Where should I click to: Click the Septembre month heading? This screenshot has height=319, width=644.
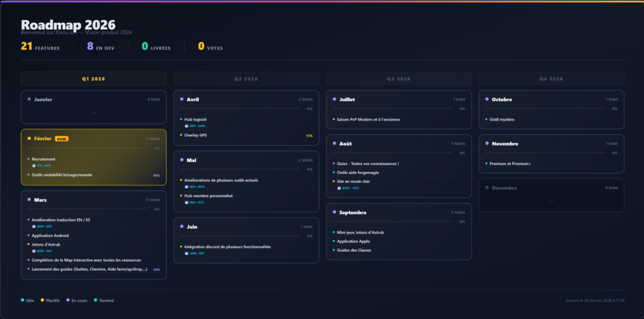352,212
